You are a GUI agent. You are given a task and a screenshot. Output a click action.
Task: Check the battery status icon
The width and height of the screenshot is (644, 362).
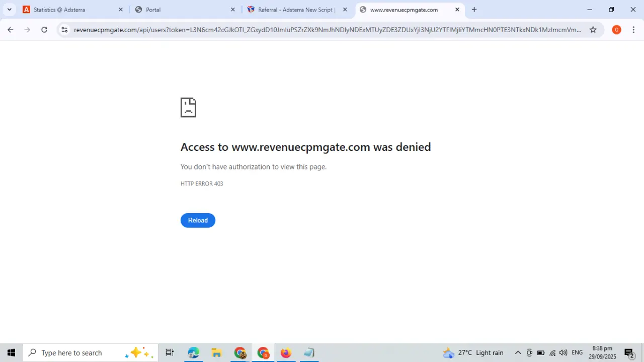541,352
